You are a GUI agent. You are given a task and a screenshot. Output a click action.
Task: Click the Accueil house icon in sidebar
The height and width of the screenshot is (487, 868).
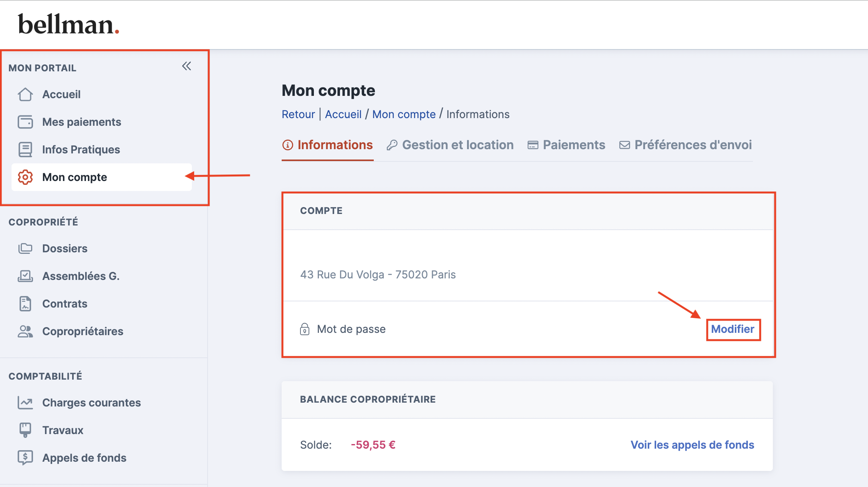[25, 94]
